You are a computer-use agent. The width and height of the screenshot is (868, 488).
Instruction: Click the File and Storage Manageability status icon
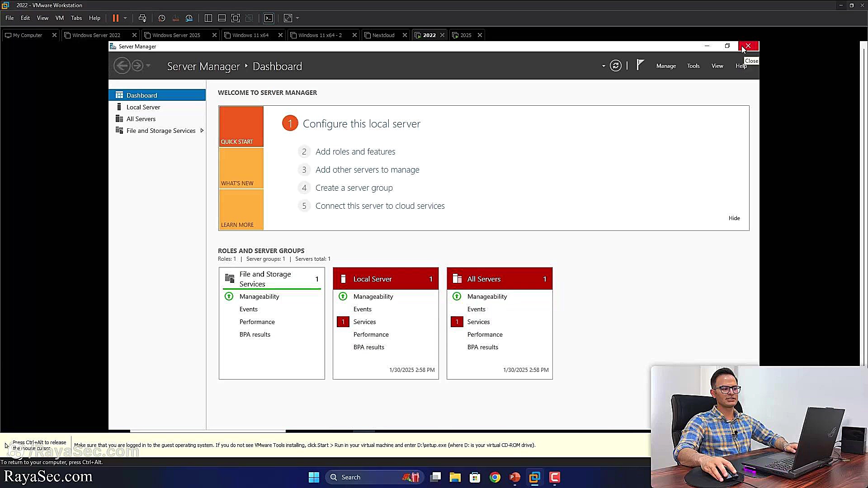point(229,296)
